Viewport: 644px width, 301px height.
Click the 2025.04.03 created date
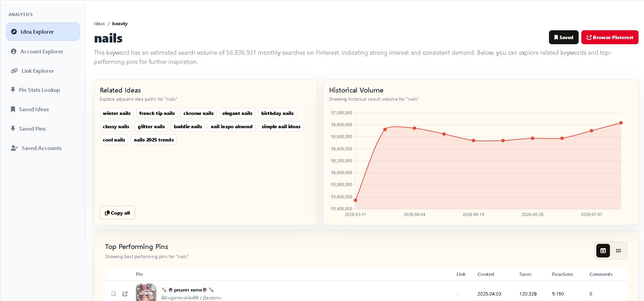pyautogui.click(x=489, y=294)
